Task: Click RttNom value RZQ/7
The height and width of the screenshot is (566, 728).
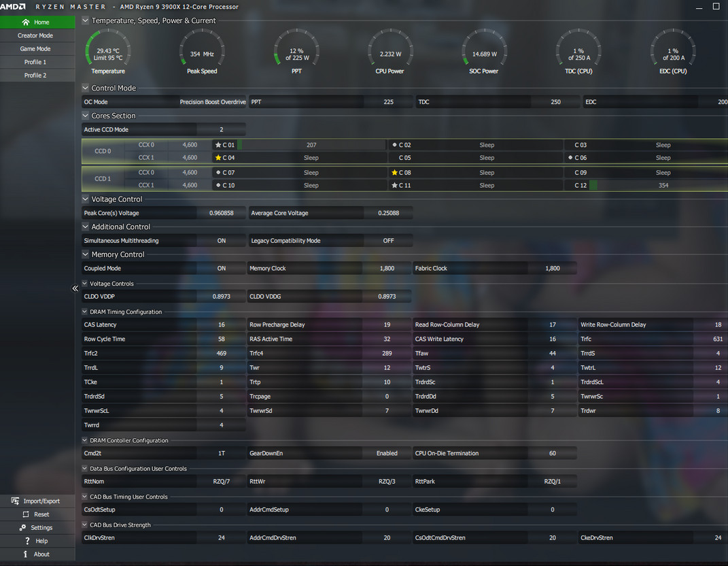Action: click(222, 482)
